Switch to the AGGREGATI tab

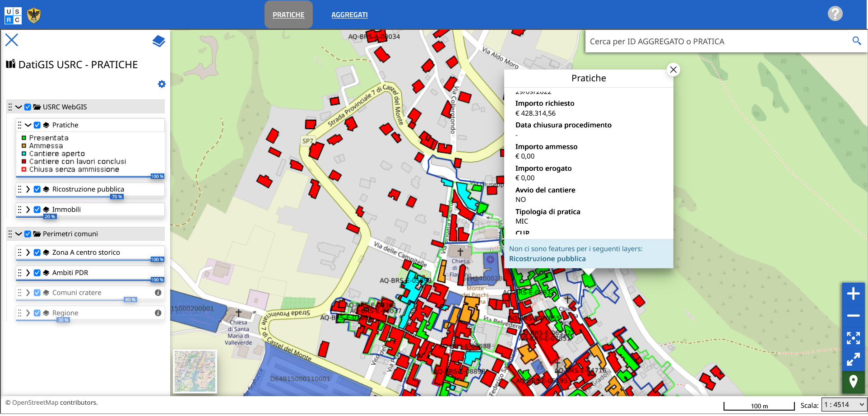coord(349,15)
